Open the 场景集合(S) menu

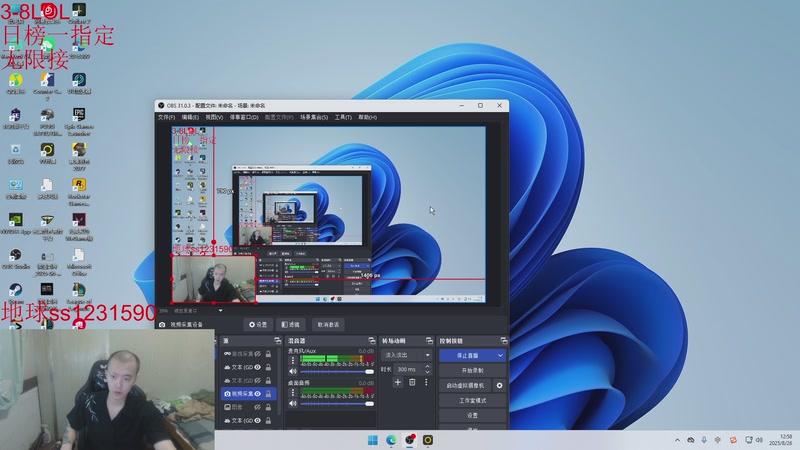314,117
